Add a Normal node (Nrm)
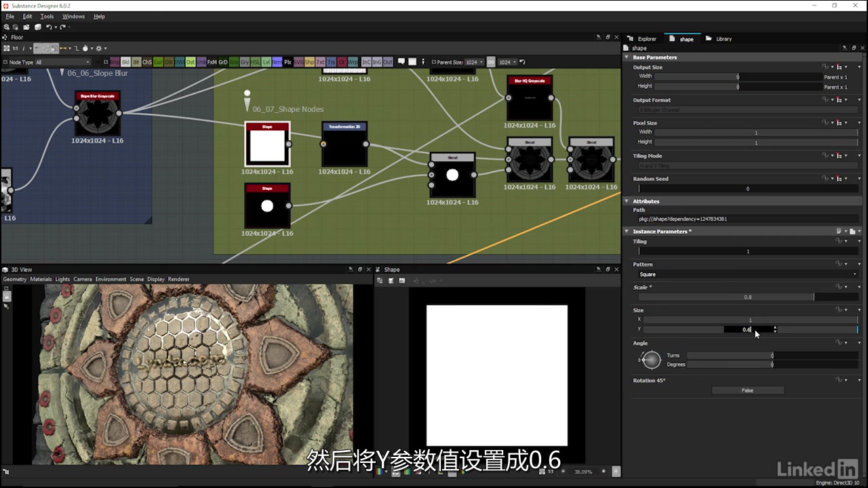Image resolution: width=868 pixels, height=488 pixels. pos(277,62)
